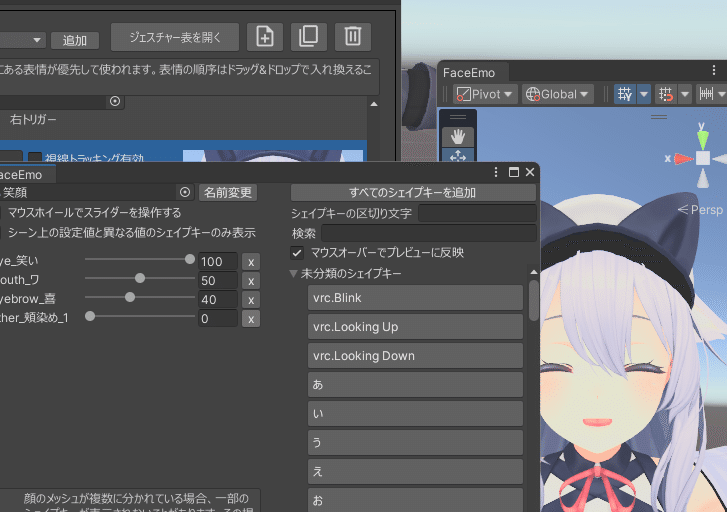This screenshot has width=727, height=512.
Task: Adjust the mouth_ワ slider
Action: (140, 278)
